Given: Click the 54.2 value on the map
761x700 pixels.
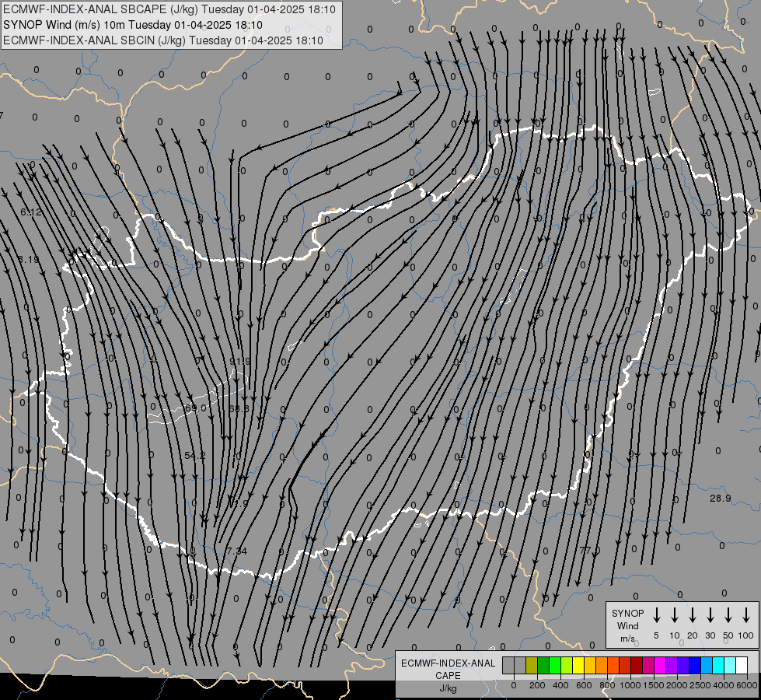Looking at the screenshot, I should (195, 455).
